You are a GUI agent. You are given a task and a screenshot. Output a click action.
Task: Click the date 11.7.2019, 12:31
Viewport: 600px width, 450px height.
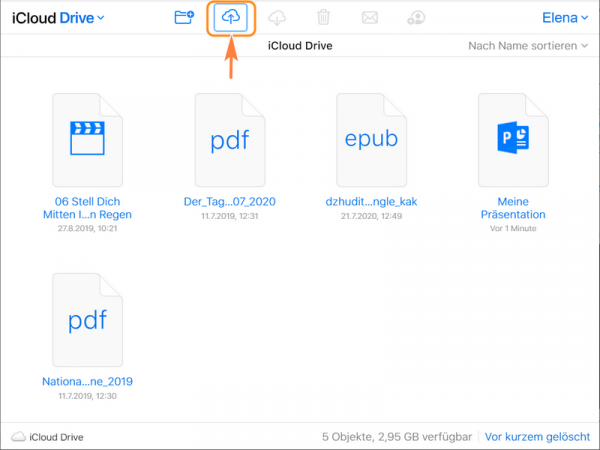[230, 216]
